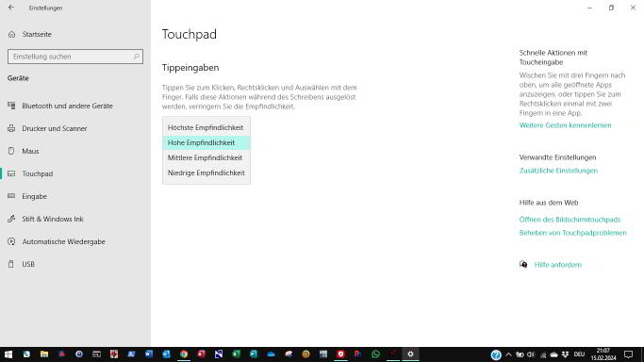The height and width of the screenshot is (362, 644).
Task: Click the network tray icon
Action: (x=543, y=354)
